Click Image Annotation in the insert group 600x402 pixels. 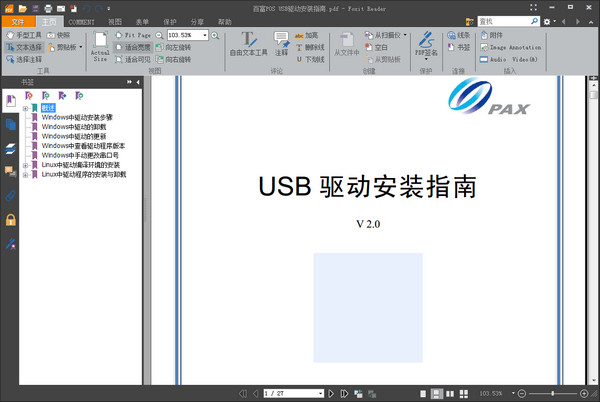click(510, 47)
